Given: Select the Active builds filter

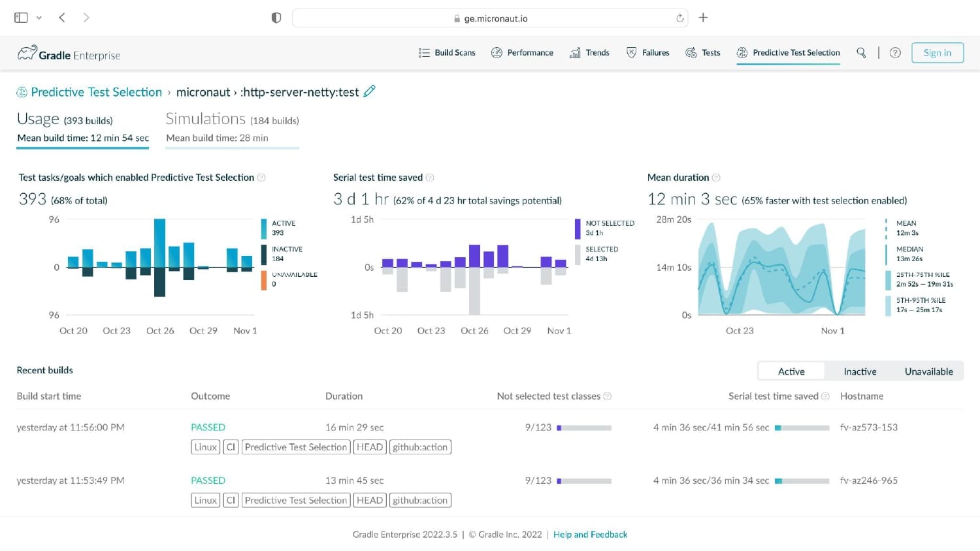Looking at the screenshot, I should [x=791, y=371].
